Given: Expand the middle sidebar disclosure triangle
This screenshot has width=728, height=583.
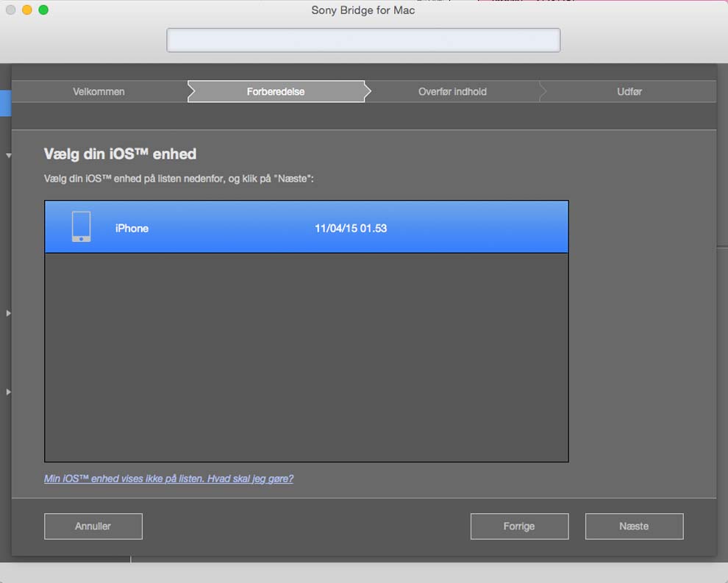Looking at the screenshot, I should tap(8, 313).
